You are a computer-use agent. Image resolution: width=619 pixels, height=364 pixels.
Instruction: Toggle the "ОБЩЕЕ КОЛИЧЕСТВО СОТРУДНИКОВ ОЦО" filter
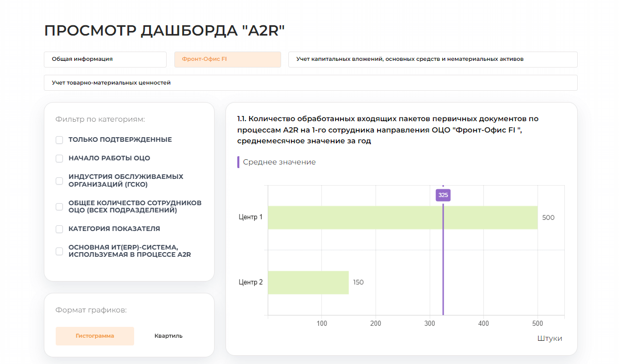pyautogui.click(x=59, y=206)
